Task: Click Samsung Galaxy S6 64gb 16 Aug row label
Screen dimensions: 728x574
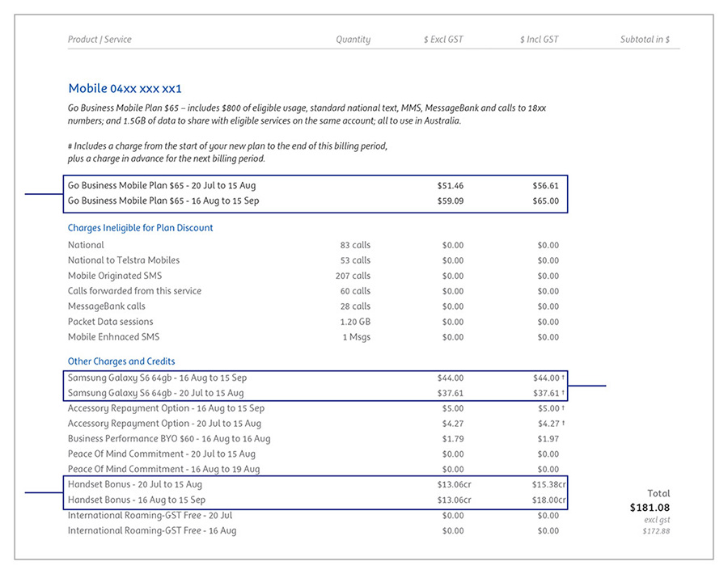Action: tap(157, 378)
